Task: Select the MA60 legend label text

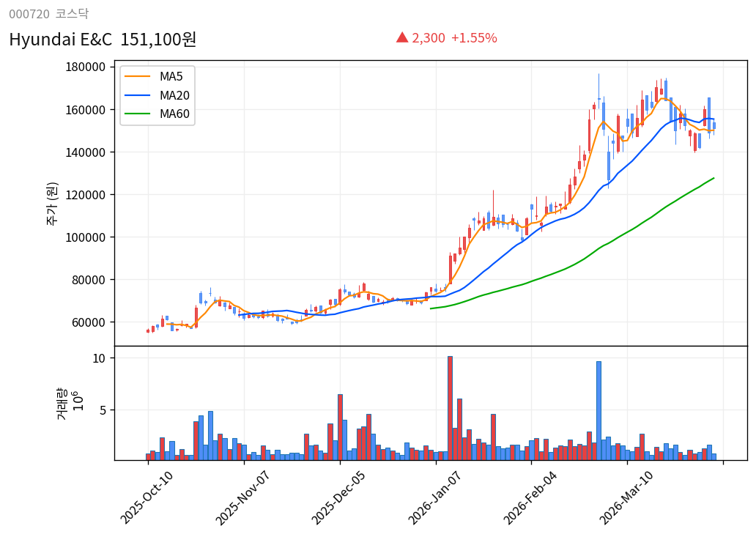Action: (x=174, y=114)
